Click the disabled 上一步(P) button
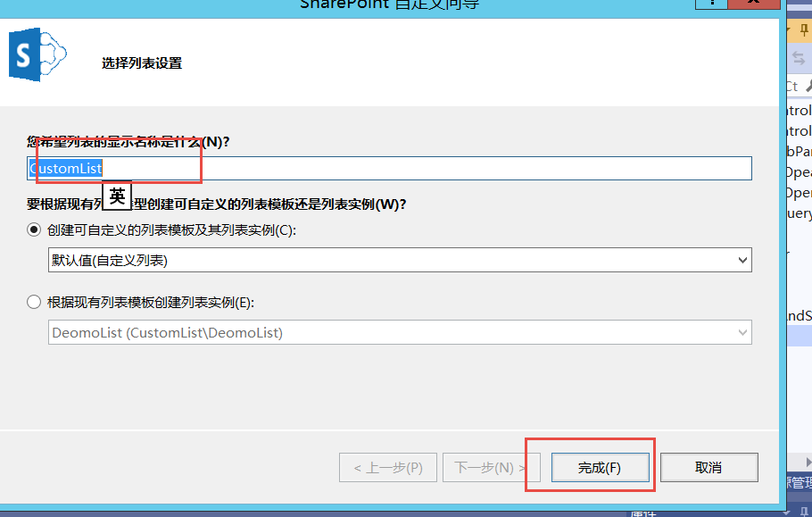The image size is (812, 517). pyautogui.click(x=388, y=467)
